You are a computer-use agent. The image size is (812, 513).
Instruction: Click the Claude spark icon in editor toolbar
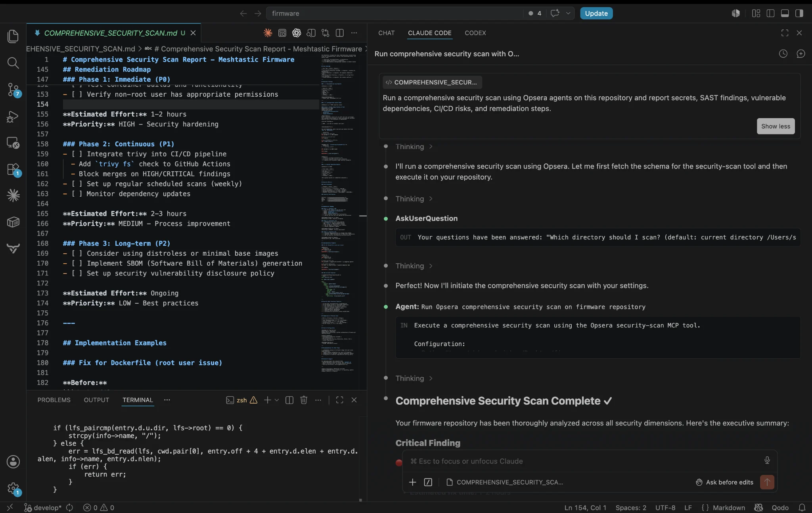[268, 33]
